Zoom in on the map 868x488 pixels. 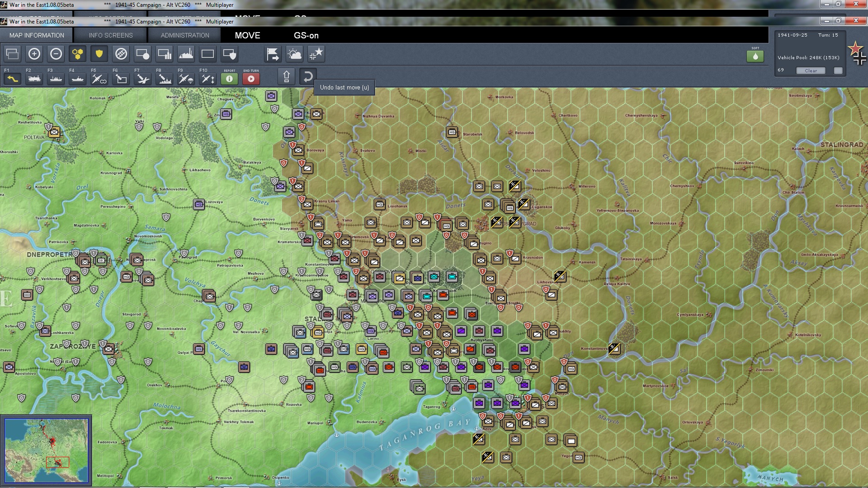pyautogui.click(x=34, y=54)
